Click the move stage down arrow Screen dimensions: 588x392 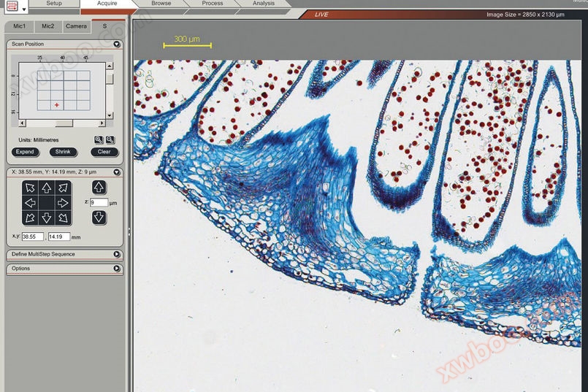click(x=46, y=218)
